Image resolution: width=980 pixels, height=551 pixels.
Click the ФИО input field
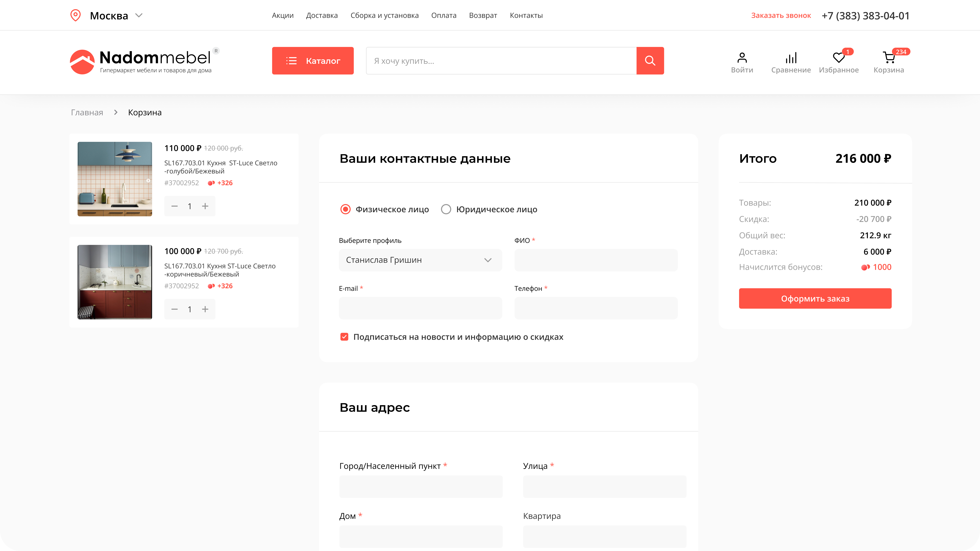pos(596,260)
